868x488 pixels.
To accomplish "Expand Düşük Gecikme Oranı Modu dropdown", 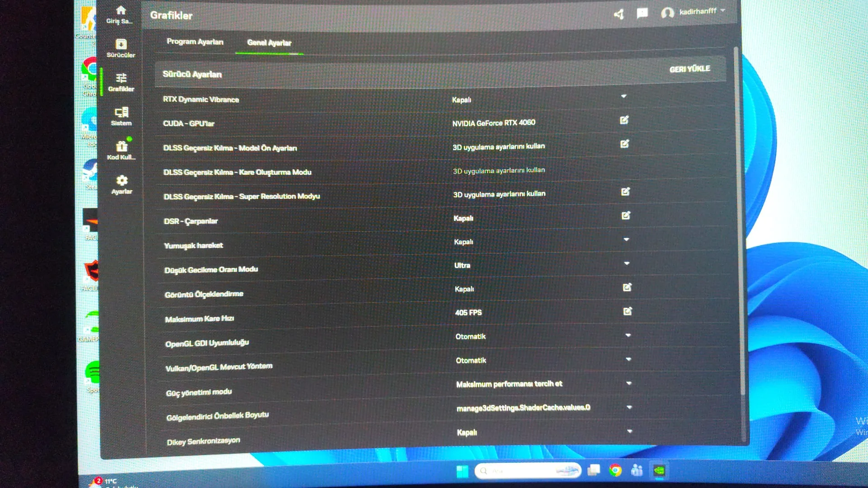I will (x=627, y=263).
